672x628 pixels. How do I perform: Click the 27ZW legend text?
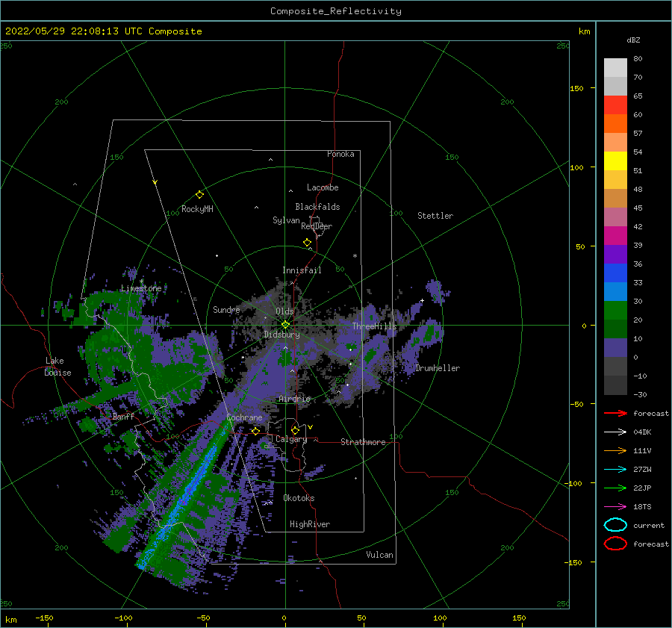click(x=642, y=470)
